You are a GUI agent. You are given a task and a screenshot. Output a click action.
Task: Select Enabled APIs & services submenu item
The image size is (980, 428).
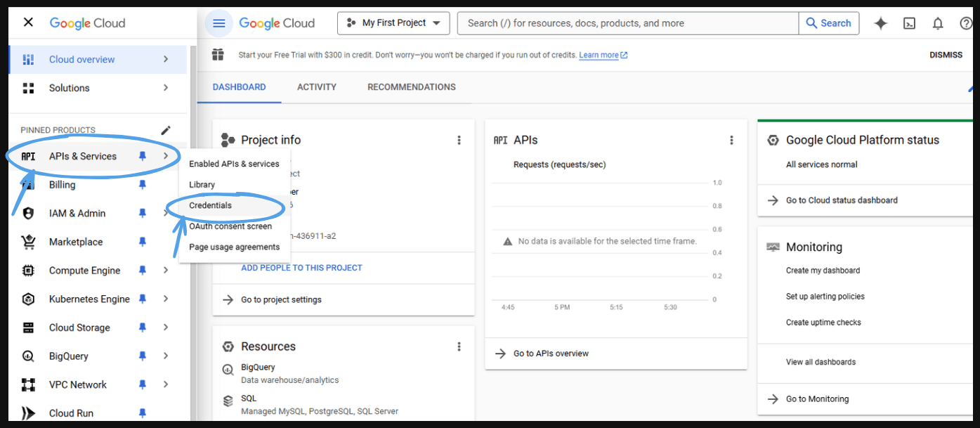coord(235,164)
